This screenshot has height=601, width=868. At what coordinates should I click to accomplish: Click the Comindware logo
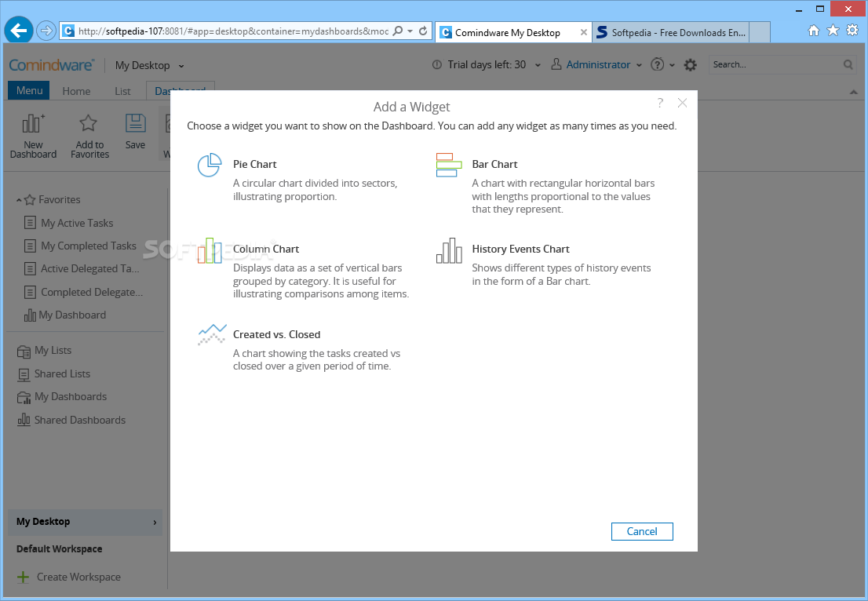tap(52, 65)
